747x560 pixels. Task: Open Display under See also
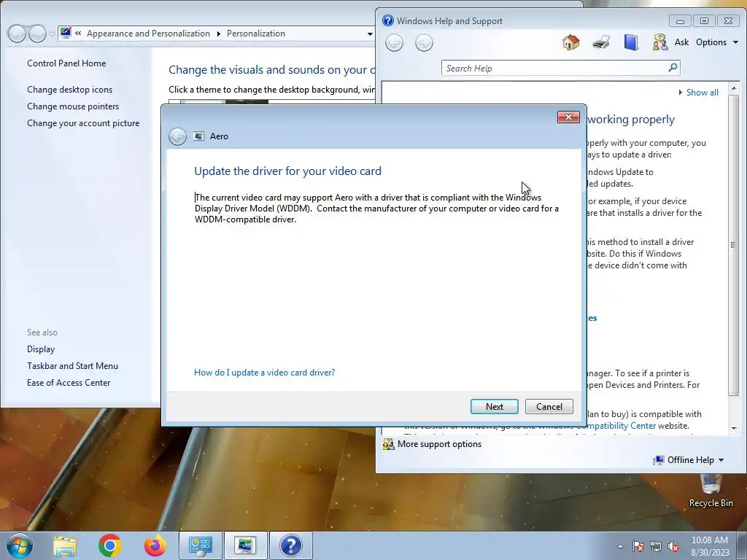(x=41, y=349)
